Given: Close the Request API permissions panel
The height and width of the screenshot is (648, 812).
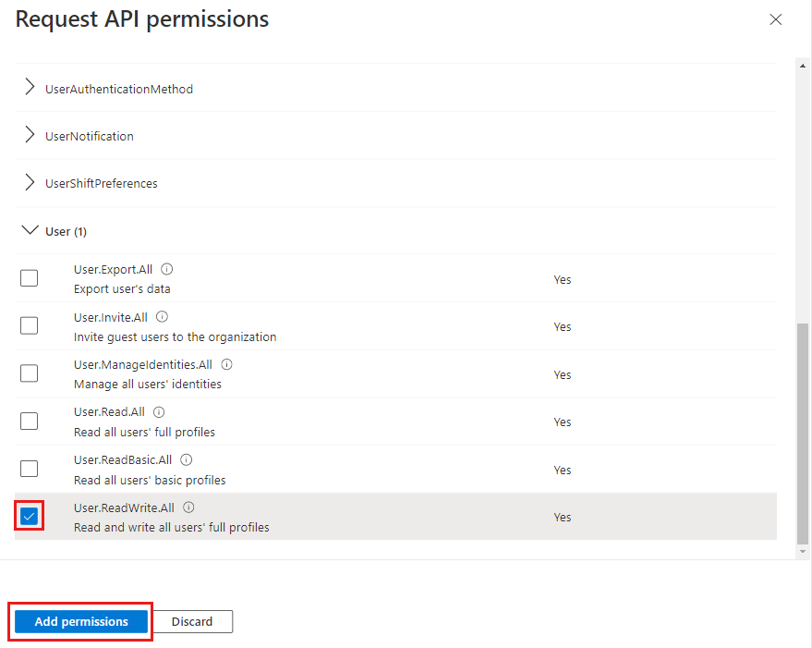Looking at the screenshot, I should click(x=775, y=19).
